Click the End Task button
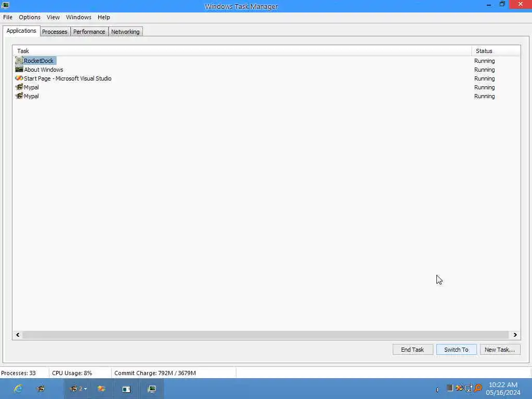This screenshot has width=532, height=399. 413,350
